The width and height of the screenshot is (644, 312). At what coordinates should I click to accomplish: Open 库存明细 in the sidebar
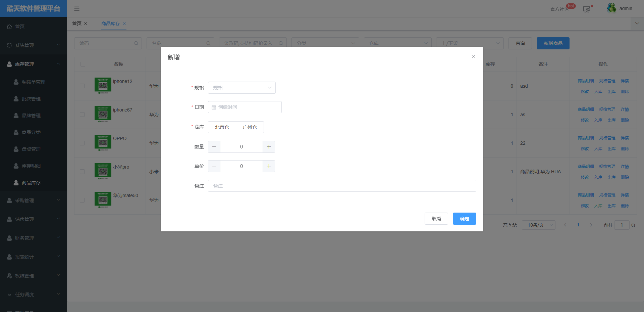coord(31,166)
